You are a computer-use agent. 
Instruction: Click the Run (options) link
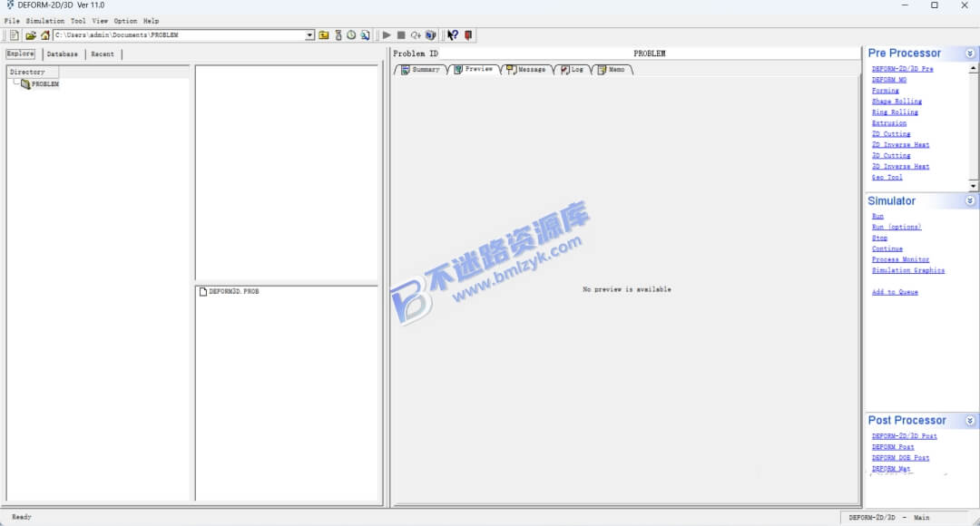[897, 227]
